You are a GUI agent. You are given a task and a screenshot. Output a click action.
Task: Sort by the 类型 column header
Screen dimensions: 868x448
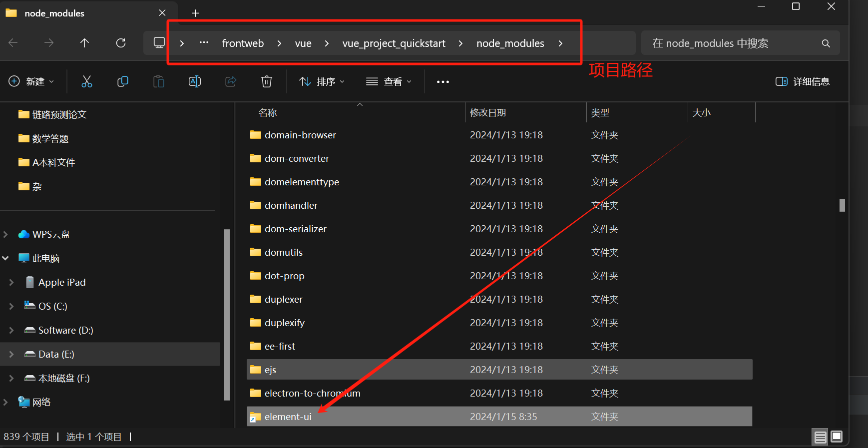point(637,112)
